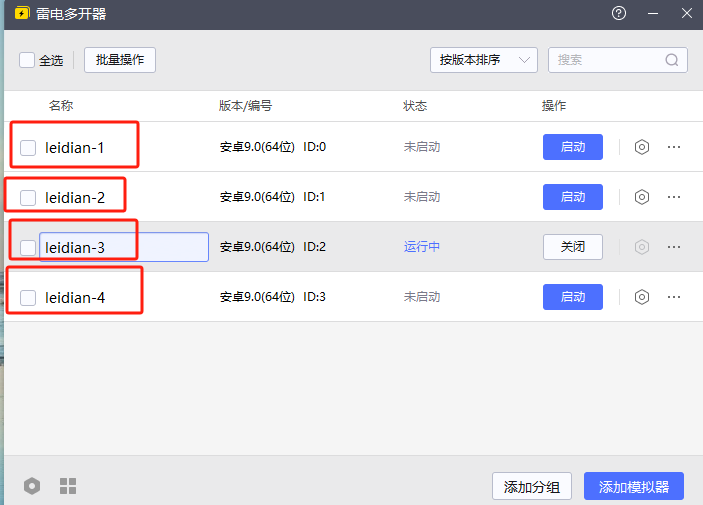The height and width of the screenshot is (505, 703).
Task: Click the 未启动 status of leidian-1
Action: [421, 147]
